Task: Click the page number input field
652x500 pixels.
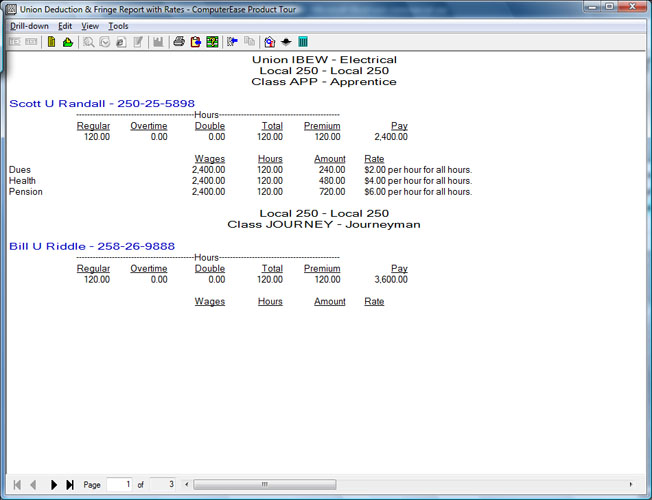Action: [x=119, y=485]
